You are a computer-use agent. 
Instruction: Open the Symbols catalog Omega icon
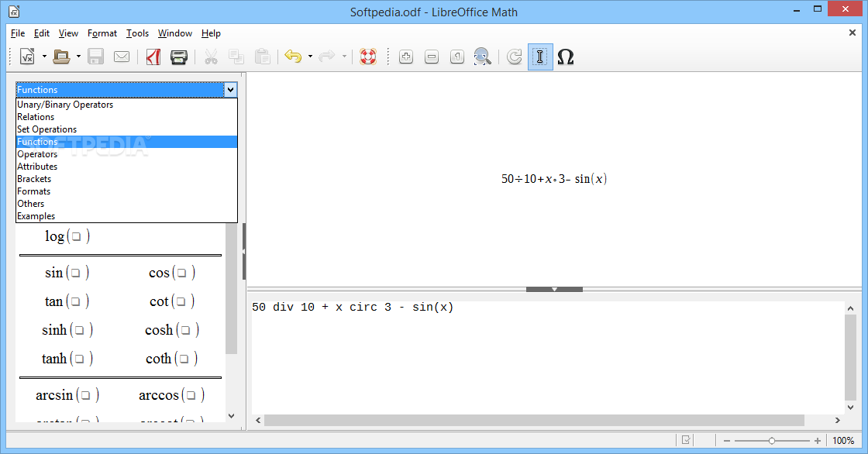click(x=565, y=57)
